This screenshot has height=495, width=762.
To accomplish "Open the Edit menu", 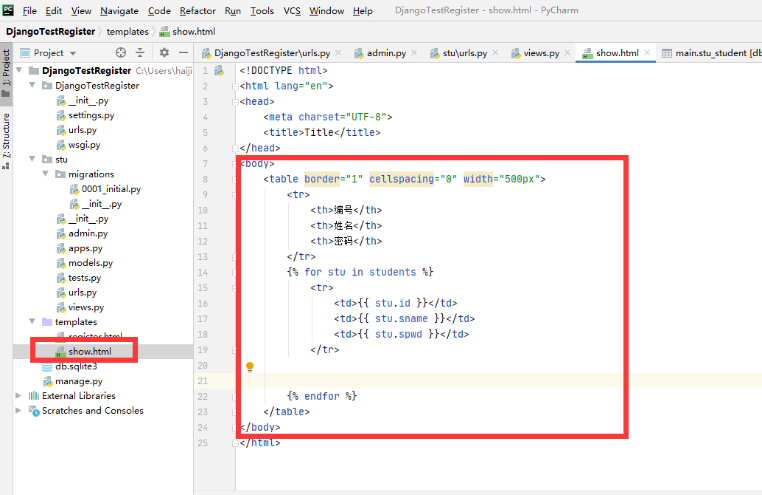I will click(53, 10).
